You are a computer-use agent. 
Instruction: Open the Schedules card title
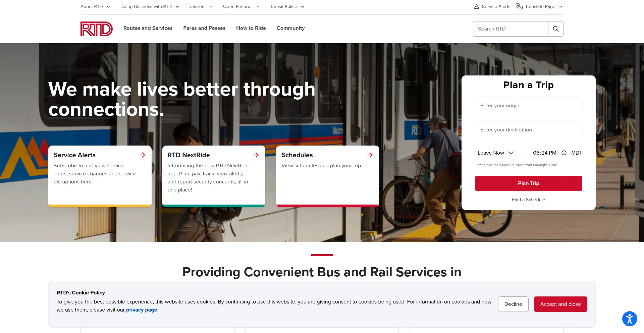[297, 155]
